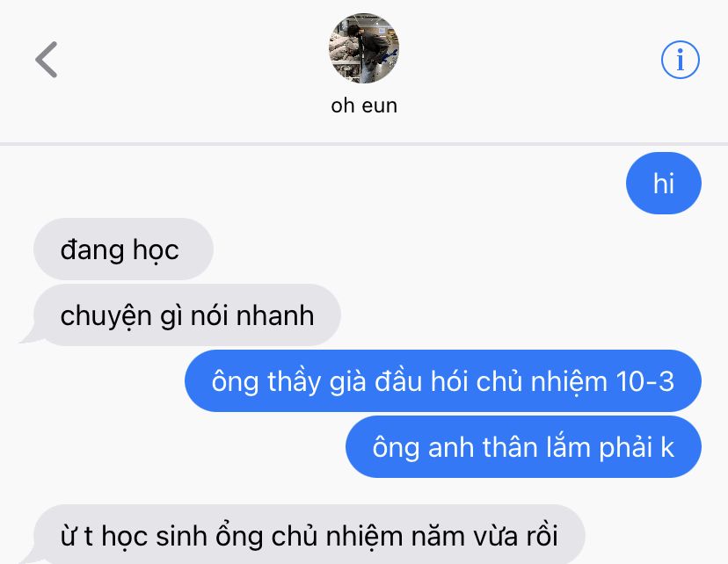Viewport: 728px width, 564px height.
Task: Select the blue "hi" message bubble
Action: pos(664,184)
